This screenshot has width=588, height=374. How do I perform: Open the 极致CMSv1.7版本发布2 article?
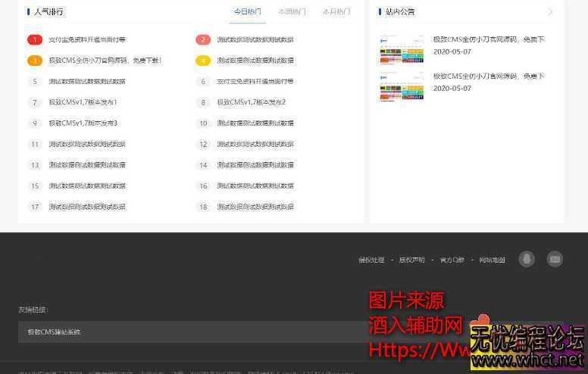pyautogui.click(x=251, y=102)
